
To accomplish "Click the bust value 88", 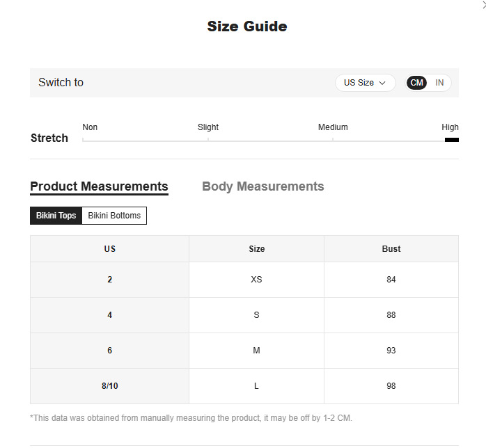I will pyautogui.click(x=391, y=315).
